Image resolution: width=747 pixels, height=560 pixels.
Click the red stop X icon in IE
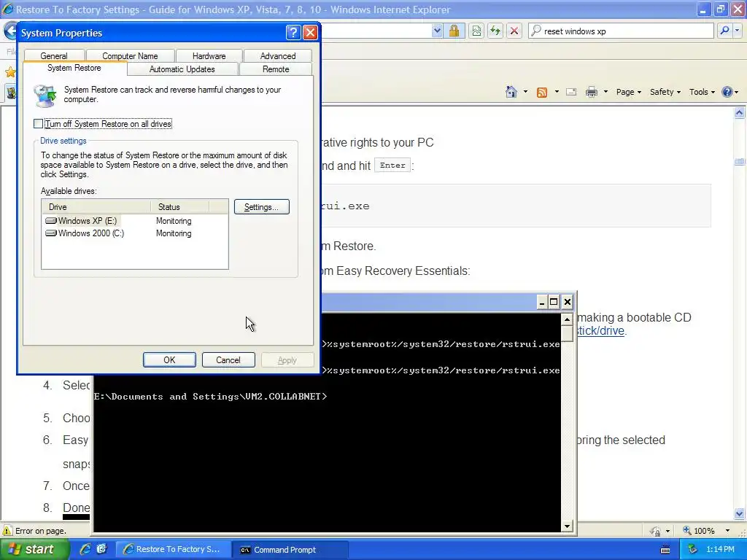(514, 31)
